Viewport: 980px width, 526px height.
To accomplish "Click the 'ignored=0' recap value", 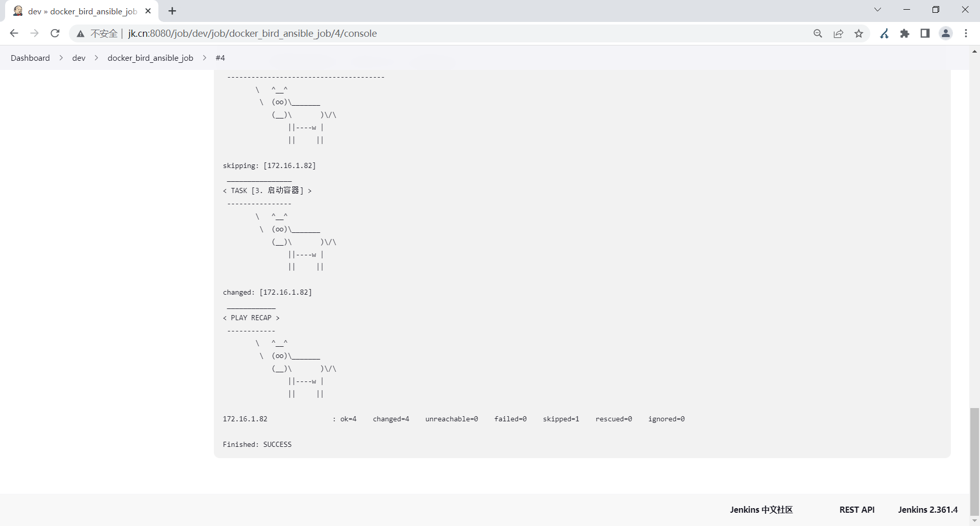I will (x=667, y=419).
